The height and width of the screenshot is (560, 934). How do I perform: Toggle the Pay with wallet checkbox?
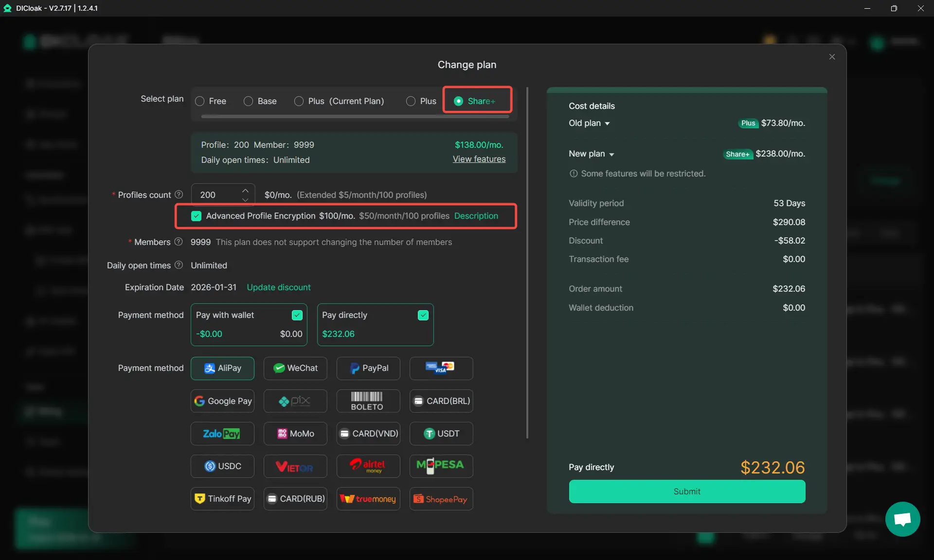pos(297,315)
